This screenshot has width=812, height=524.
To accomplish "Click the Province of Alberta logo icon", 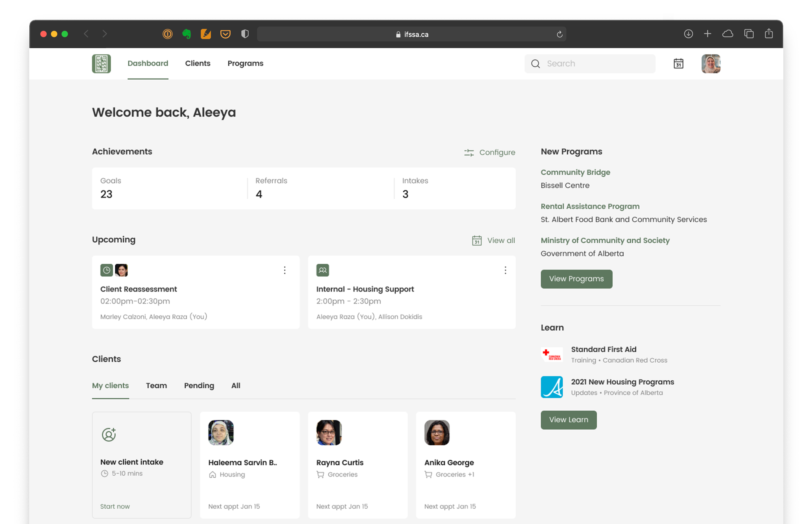I will [x=552, y=387].
